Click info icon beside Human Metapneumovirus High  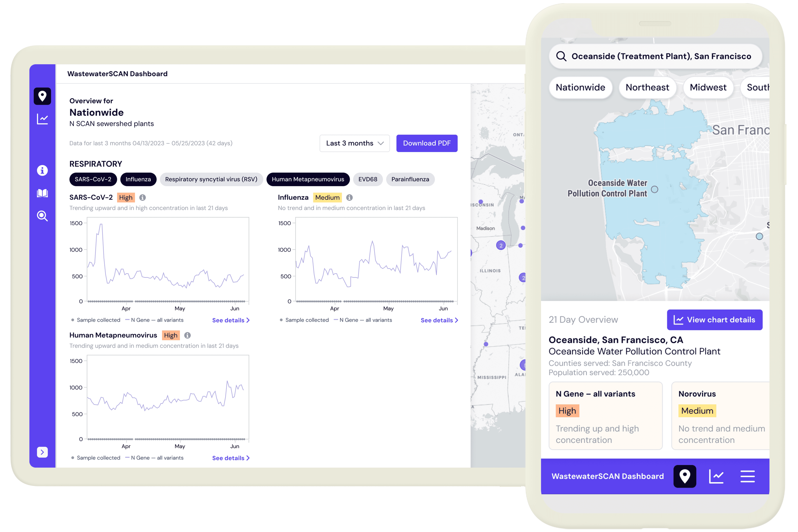point(187,335)
